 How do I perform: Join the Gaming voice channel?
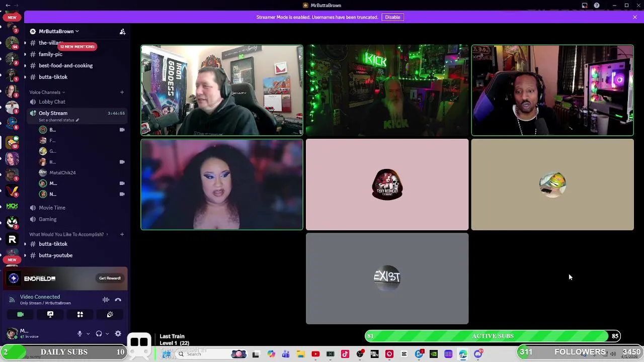[x=48, y=219]
